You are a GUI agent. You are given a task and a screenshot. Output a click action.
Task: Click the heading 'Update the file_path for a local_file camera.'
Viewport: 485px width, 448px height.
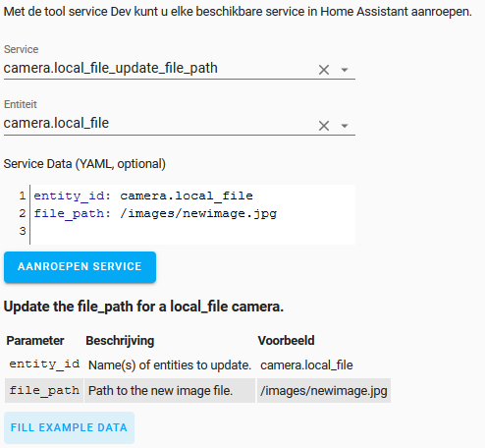143,307
